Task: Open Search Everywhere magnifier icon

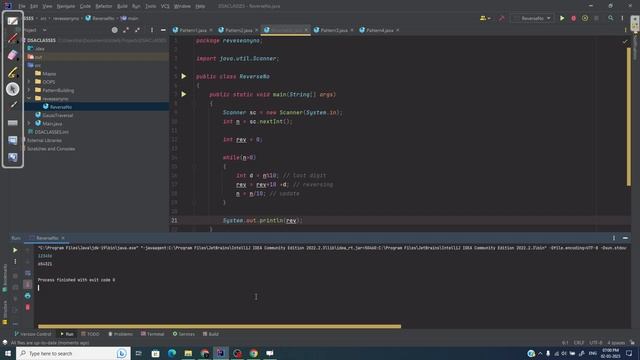Action: 611,18
